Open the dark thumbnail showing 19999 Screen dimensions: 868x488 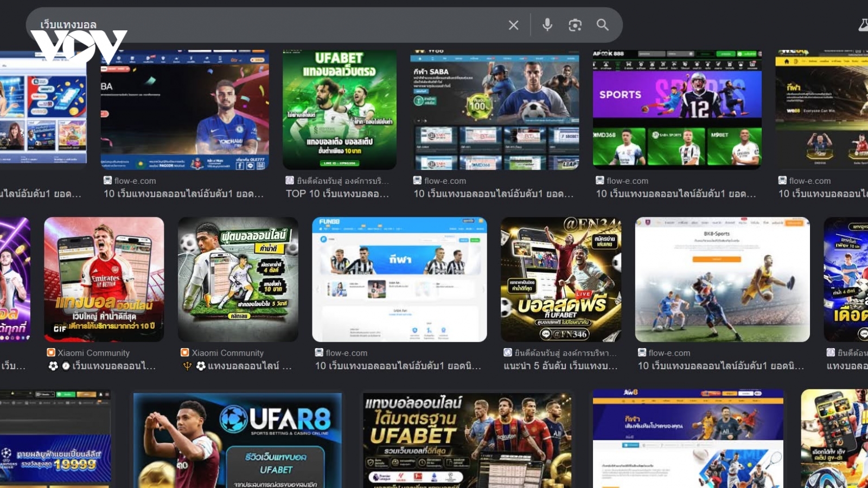(55, 438)
